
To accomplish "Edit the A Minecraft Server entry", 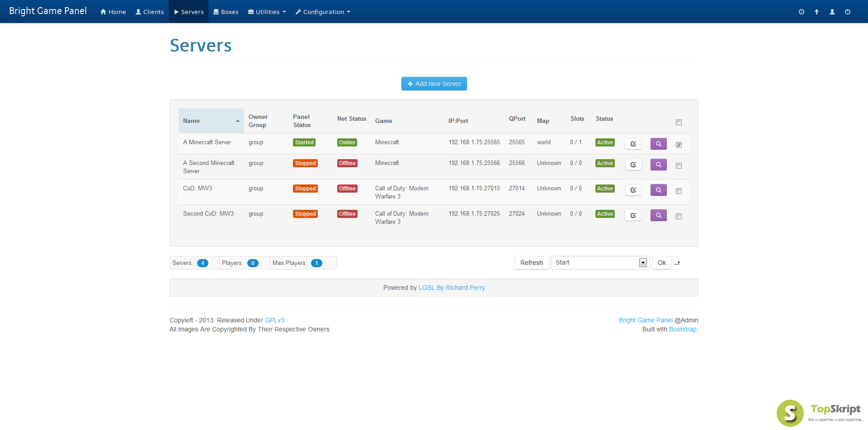I will (x=633, y=144).
